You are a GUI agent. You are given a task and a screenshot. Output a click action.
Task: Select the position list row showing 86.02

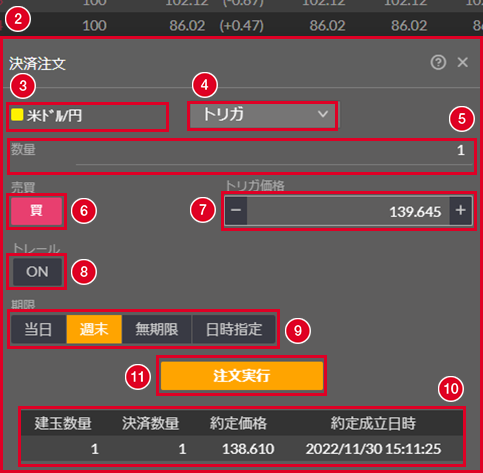pos(241,25)
